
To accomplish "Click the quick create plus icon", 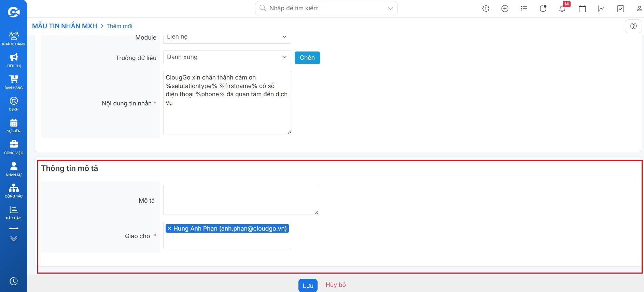I will coord(505,9).
